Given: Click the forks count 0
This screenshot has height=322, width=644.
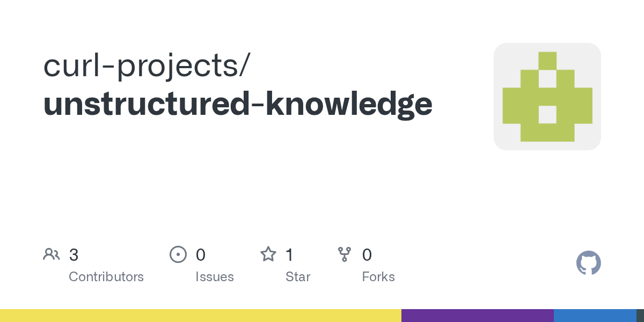Looking at the screenshot, I should (367, 255).
